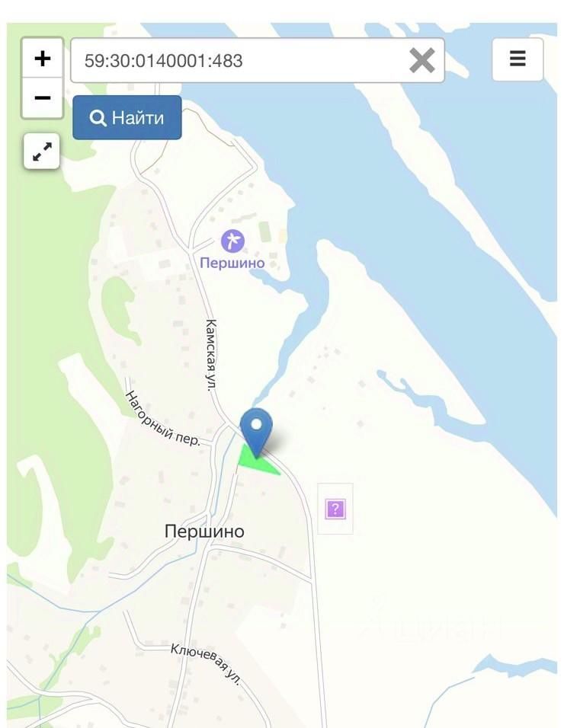Toggle fullscreen map with the arrows icon
This screenshot has height=728, width=564.
pyautogui.click(x=42, y=152)
